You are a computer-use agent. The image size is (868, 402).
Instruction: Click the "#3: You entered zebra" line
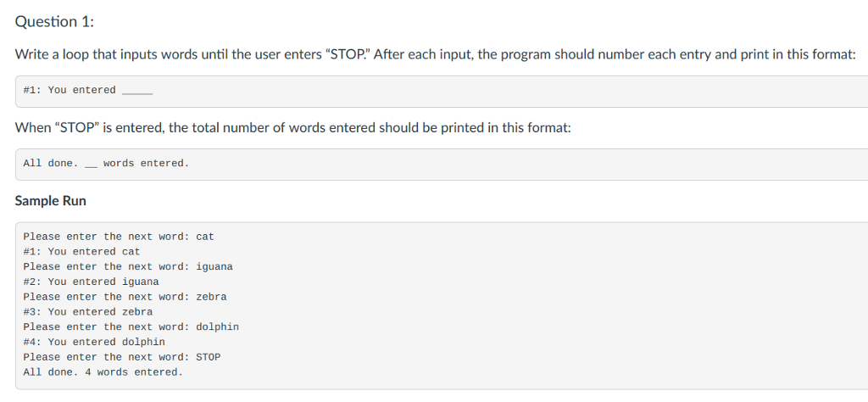[x=87, y=312]
